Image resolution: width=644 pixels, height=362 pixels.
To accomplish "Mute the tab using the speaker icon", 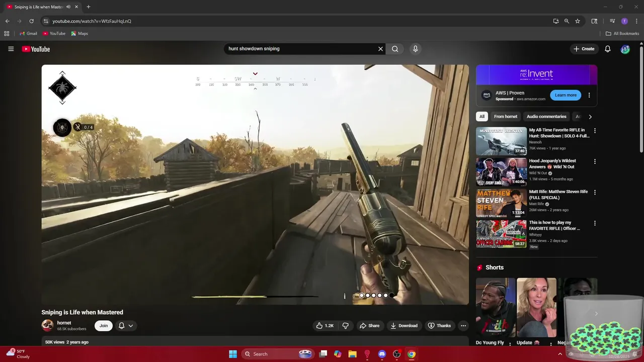I will pos(68,7).
